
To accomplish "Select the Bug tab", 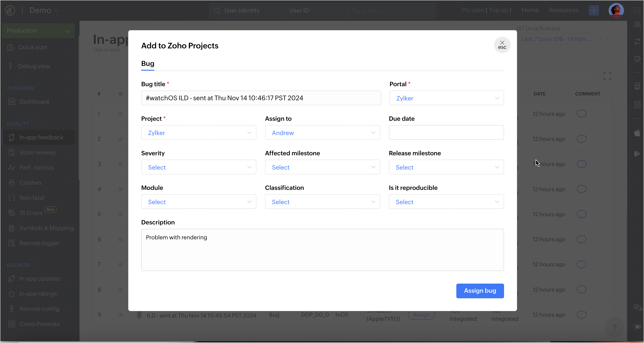I will (148, 64).
